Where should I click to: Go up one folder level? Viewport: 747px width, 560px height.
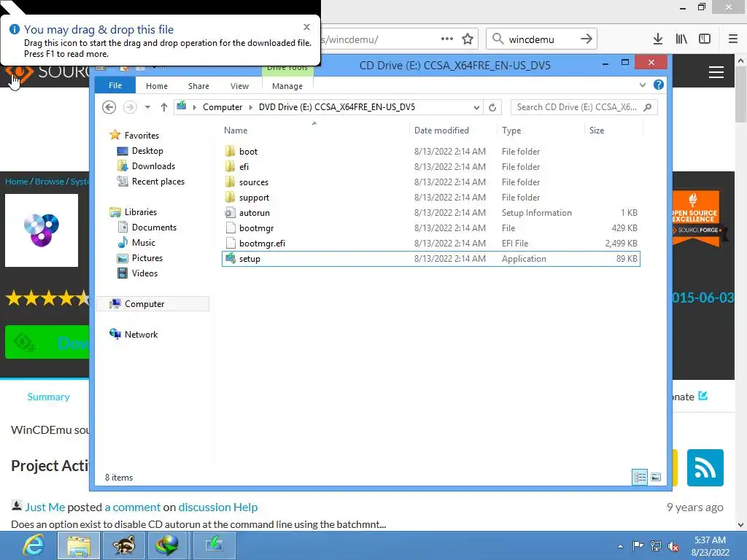164,107
